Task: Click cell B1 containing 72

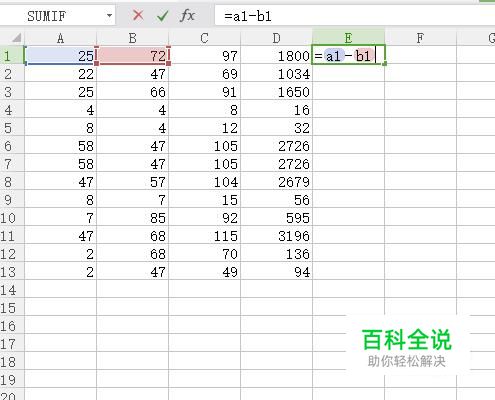Action: pyautogui.click(x=132, y=55)
